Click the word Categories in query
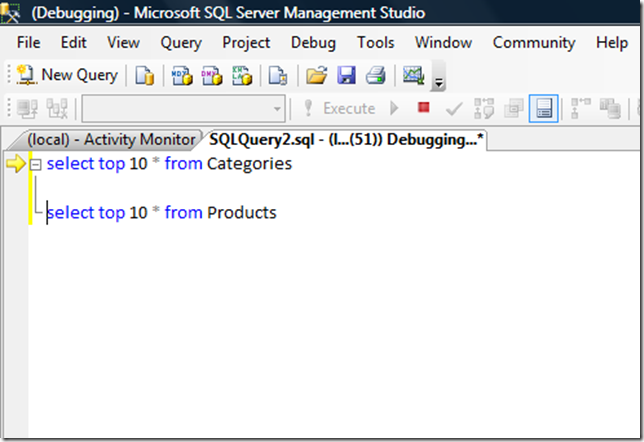This screenshot has width=644, height=442. (249, 164)
